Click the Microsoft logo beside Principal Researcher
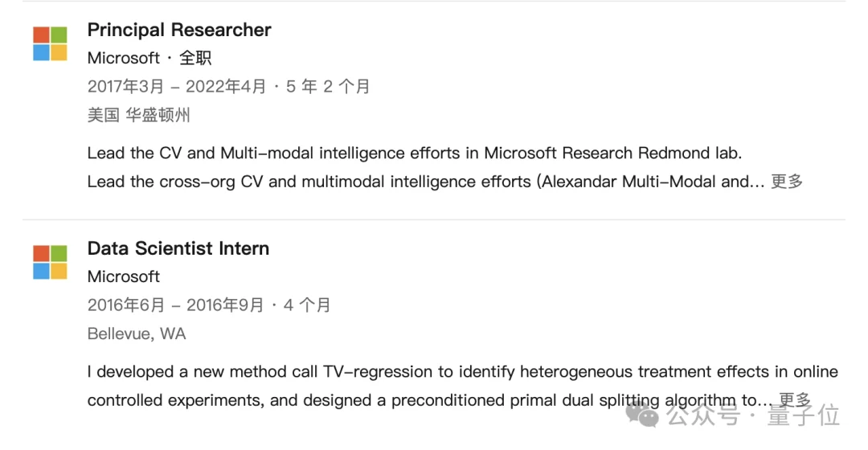Image resolution: width=868 pixels, height=450 pixels. pos(50,43)
